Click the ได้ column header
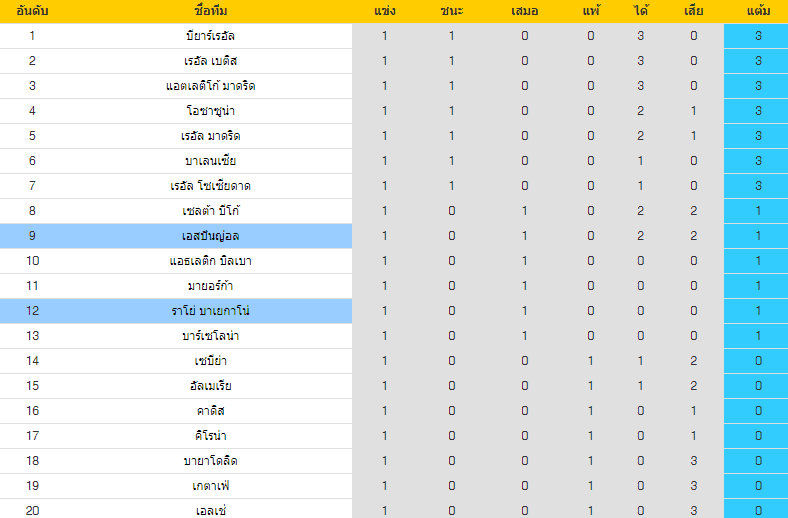 pyautogui.click(x=640, y=11)
